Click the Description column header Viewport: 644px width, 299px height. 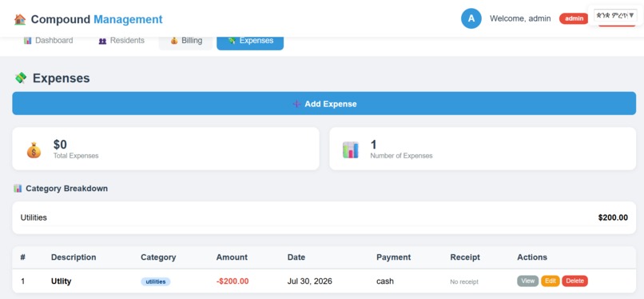(x=74, y=257)
